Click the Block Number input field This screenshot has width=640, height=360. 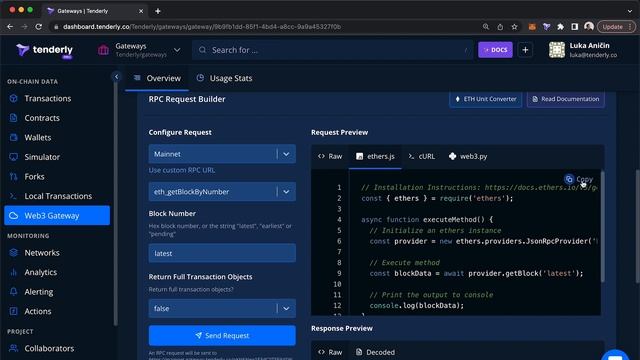[222, 253]
